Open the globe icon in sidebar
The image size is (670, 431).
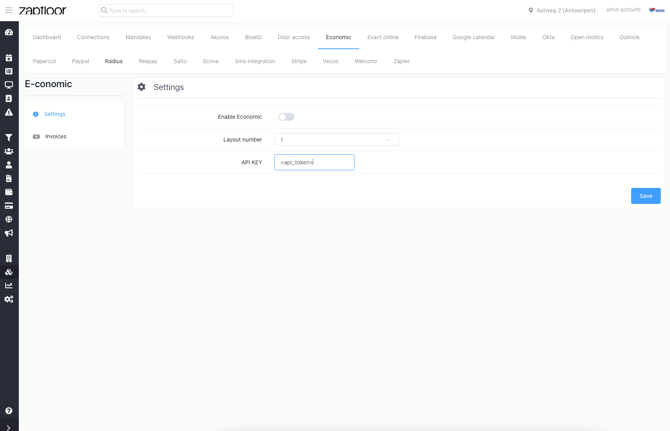[9, 219]
